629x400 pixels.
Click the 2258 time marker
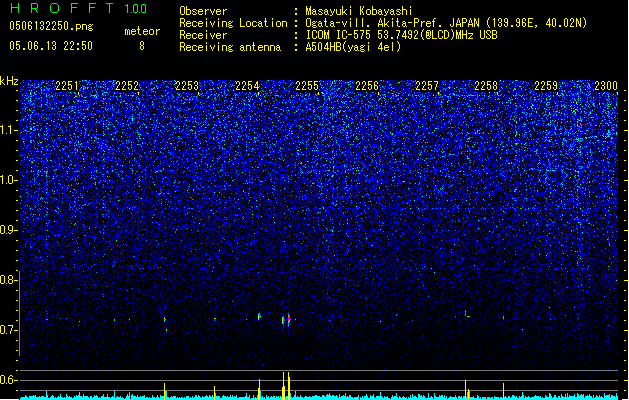486,86
